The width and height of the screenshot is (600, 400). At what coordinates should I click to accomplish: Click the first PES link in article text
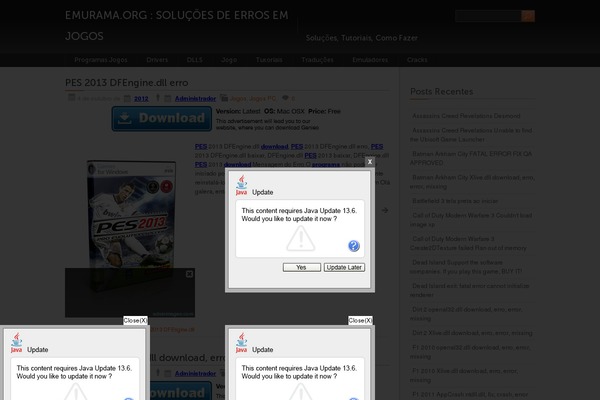(201, 147)
